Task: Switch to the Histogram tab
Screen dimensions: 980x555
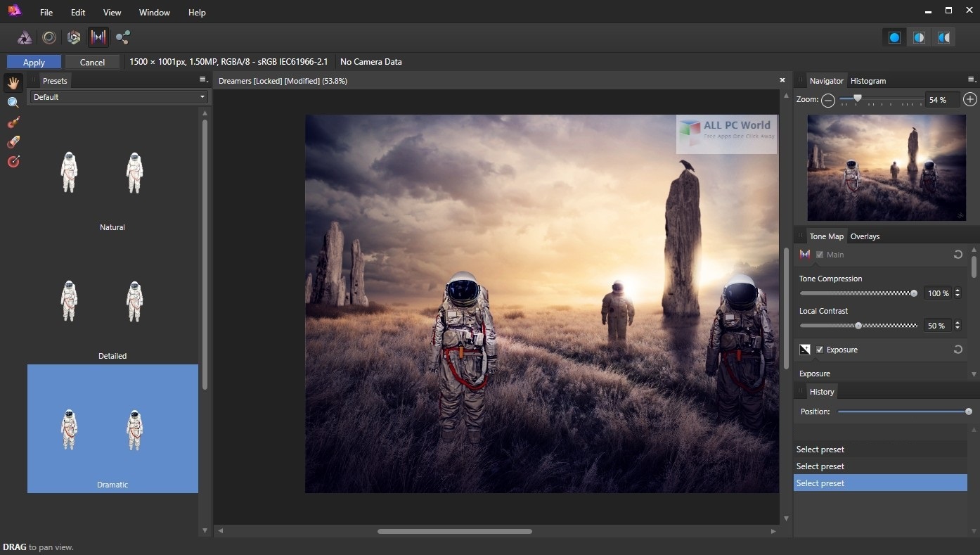Action: click(x=868, y=81)
